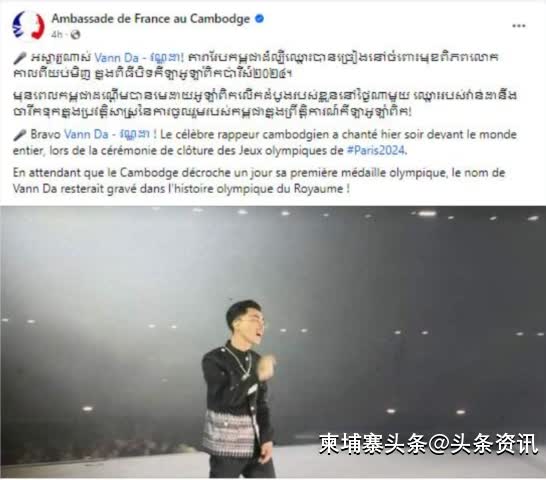
Task: Click the Khmer-script name tag after Bravo Vann Da
Action: pyautogui.click(x=135, y=134)
